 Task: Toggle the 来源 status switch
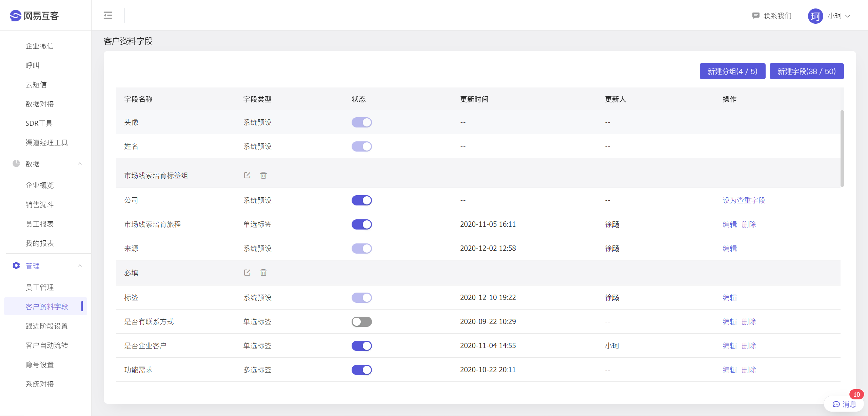(361, 249)
